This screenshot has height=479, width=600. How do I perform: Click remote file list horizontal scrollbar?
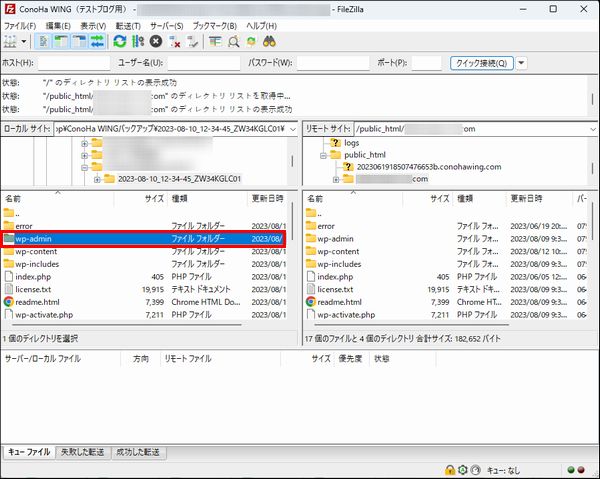[x=411, y=325]
